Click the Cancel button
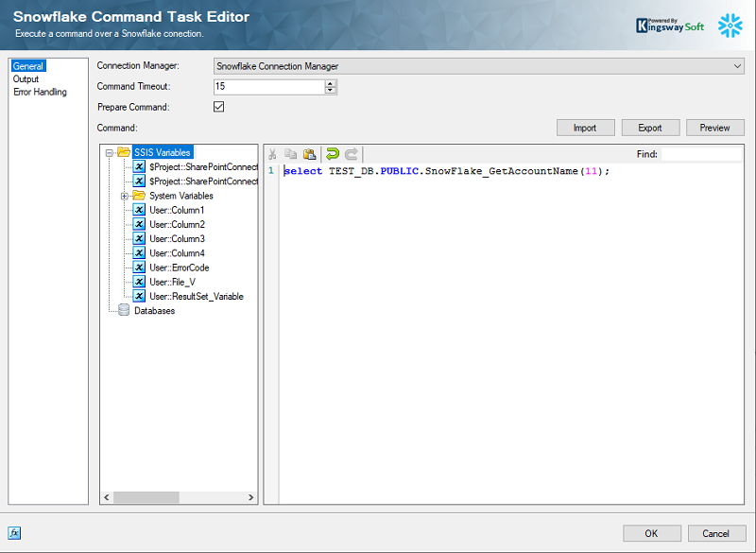The height and width of the screenshot is (553, 756). [716, 533]
